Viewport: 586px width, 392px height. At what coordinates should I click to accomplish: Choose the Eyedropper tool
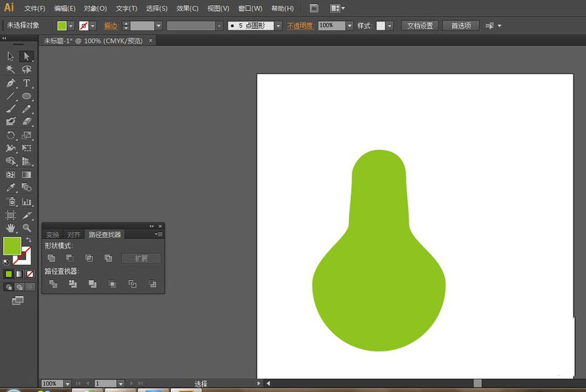pyautogui.click(x=11, y=188)
